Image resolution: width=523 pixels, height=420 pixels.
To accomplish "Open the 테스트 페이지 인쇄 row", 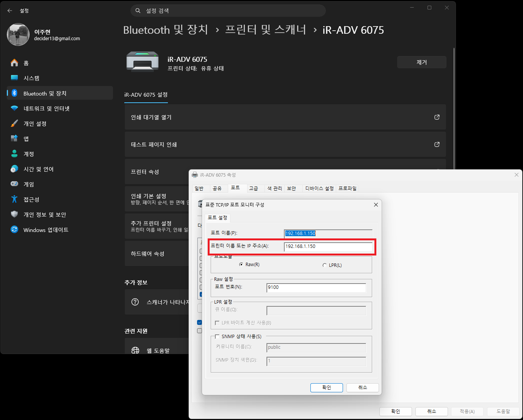I will coord(285,144).
